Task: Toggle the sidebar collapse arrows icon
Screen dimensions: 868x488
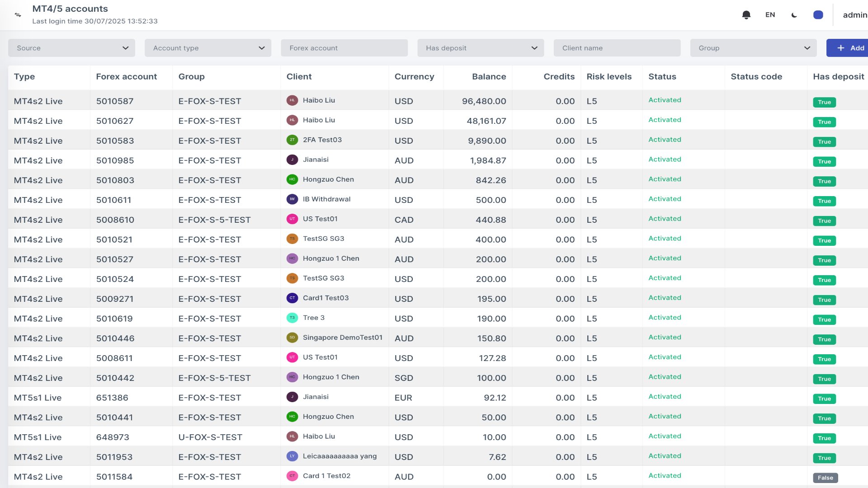Action: (x=18, y=15)
